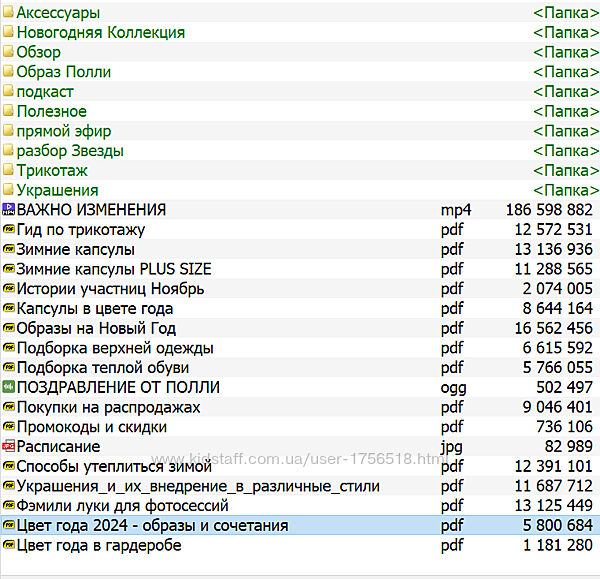Click the jpg image icon for Расписание
The height and width of the screenshot is (579, 600).
coord(8,447)
